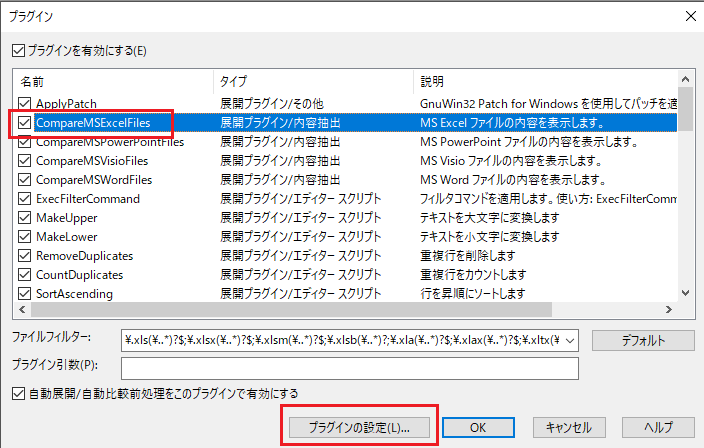Sort by the タイプ column header
The image size is (704, 448).
313,82
